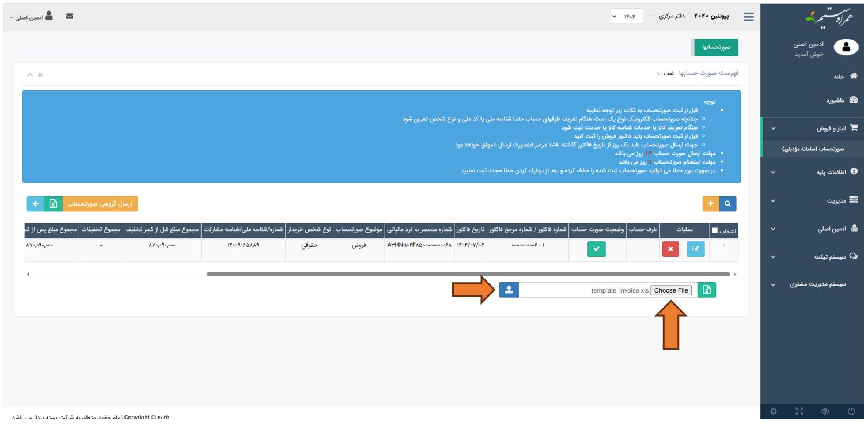The width and height of the screenshot is (868, 425).
Task: Click the blue edit invoice icon
Action: pos(696,249)
